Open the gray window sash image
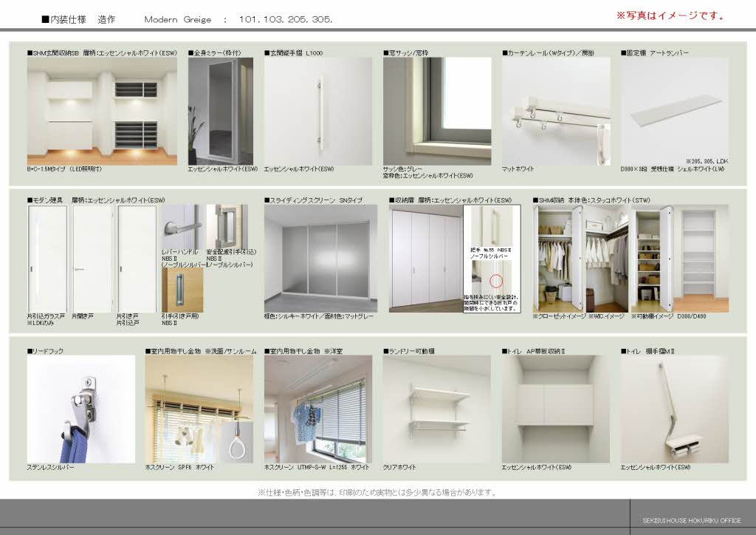Screen dimensions: 756x535 pos(436,111)
